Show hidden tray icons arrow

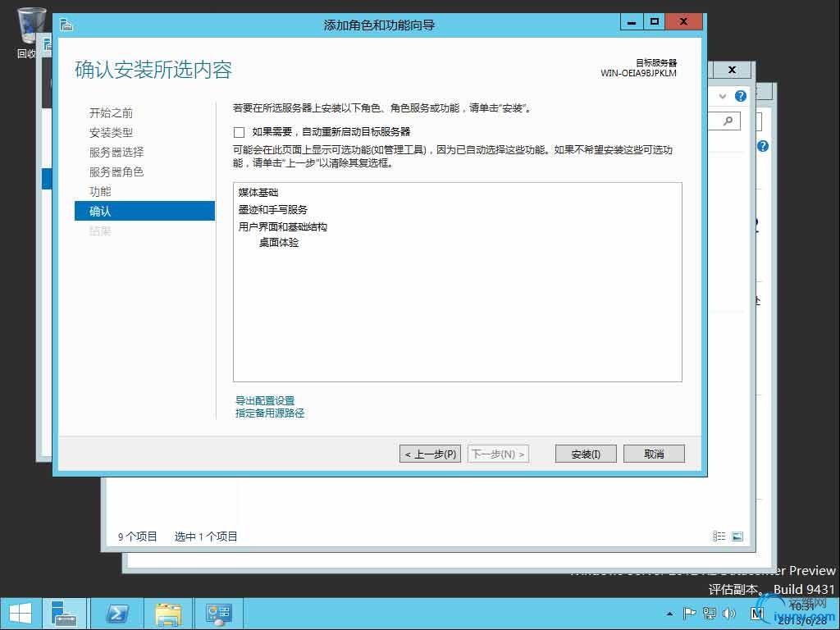coord(669,614)
